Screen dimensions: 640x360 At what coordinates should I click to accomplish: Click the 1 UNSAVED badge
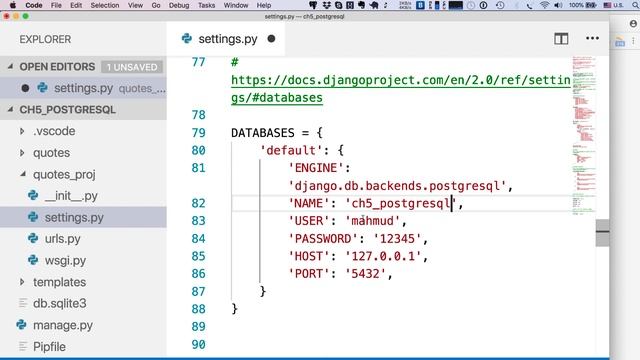tap(132, 67)
